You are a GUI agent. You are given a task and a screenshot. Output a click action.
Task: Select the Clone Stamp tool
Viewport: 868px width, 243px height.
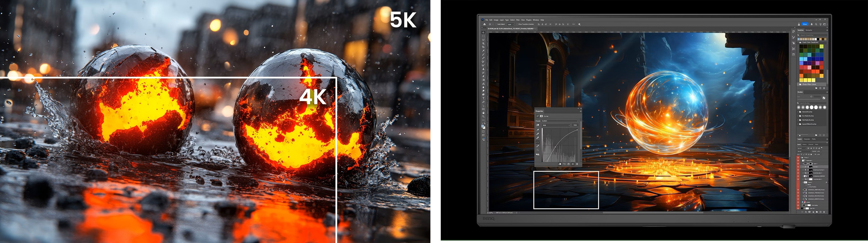coord(483,69)
